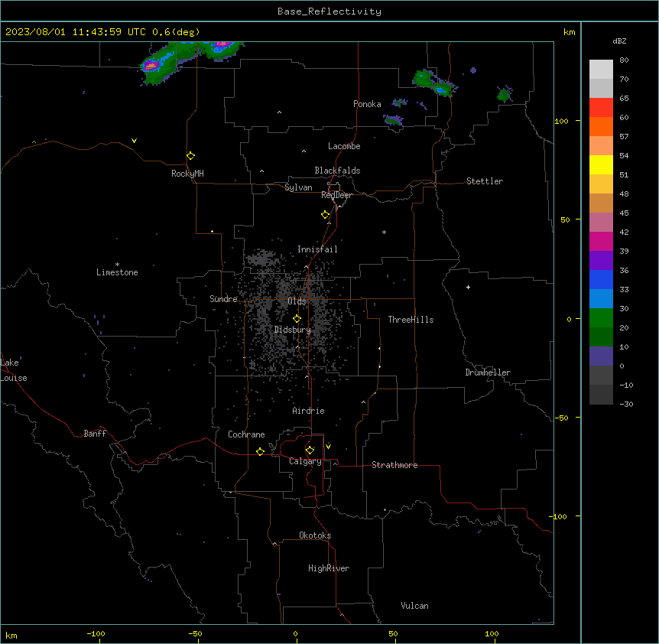Screen dimensions: 659x644
Task: Click the Lacombe city label
Action: (x=344, y=146)
